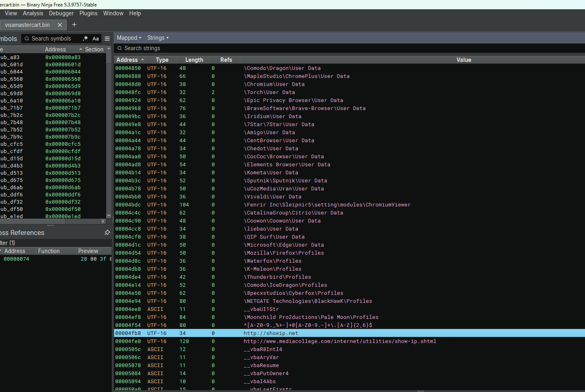This screenshot has height=392, width=585.
Task: Click the magnifier icon in Search symbols
Action: coord(27,39)
